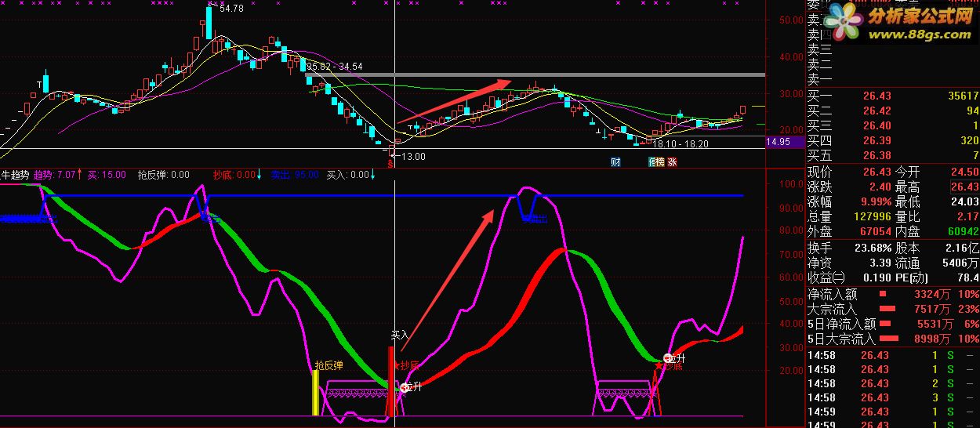Click the 流通 5406万 value
The image size is (980, 428).
961,262
